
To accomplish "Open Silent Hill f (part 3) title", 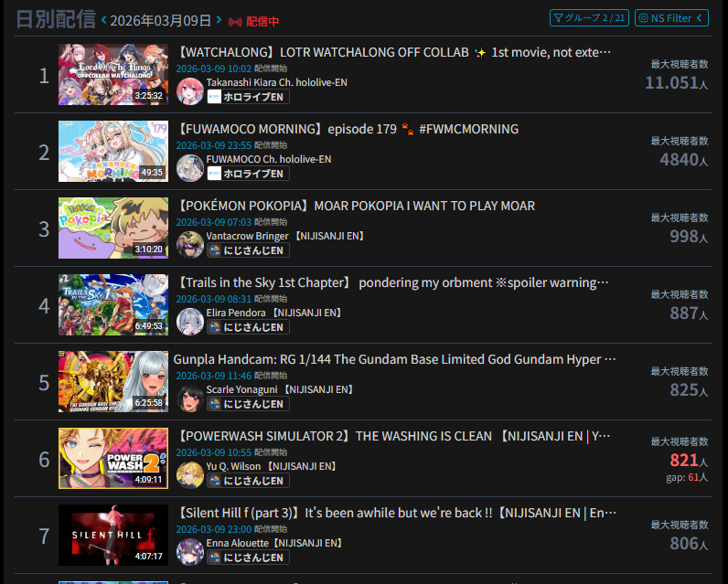I will click(397, 513).
